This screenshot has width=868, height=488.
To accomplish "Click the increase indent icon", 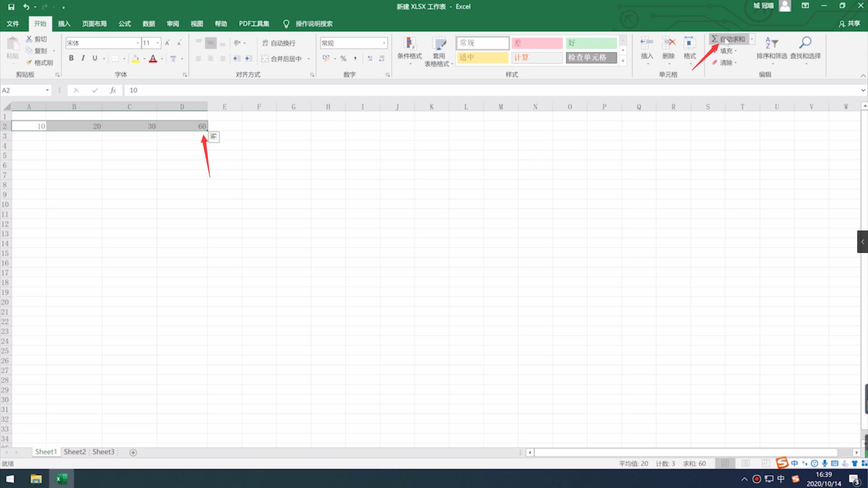I will (248, 58).
